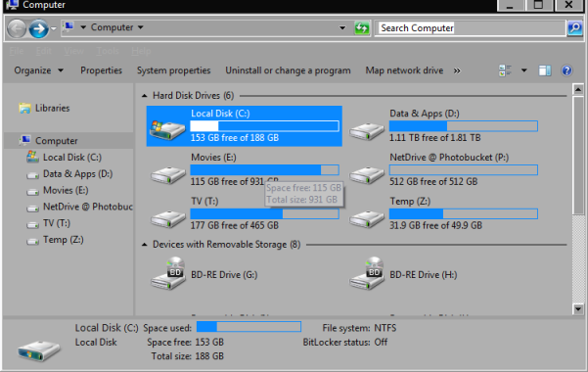Click window title bar Computer icon

tap(12, 5)
